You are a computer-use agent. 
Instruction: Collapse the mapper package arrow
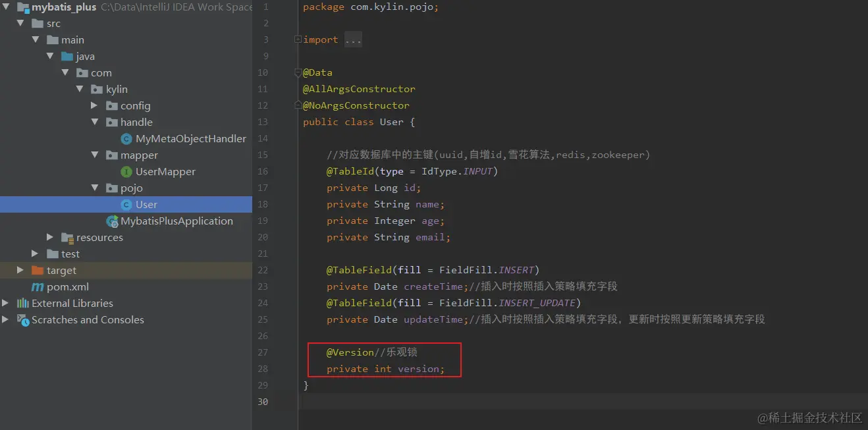[x=94, y=155]
